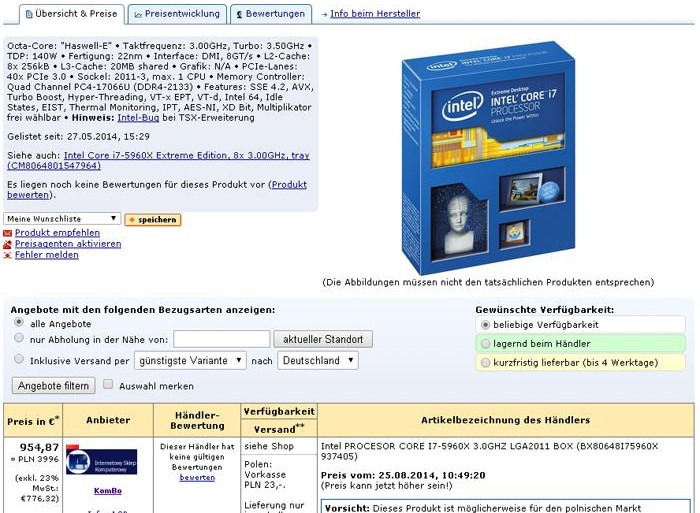Click the Verfügbarkeit column header
This screenshot has width=700, height=513.
[279, 412]
